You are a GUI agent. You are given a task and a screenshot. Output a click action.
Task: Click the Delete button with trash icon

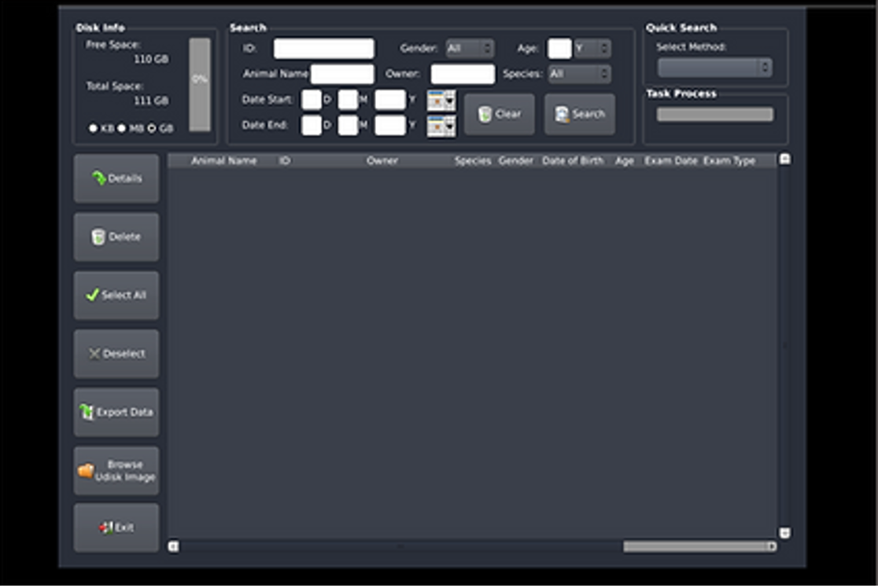pyautogui.click(x=116, y=237)
